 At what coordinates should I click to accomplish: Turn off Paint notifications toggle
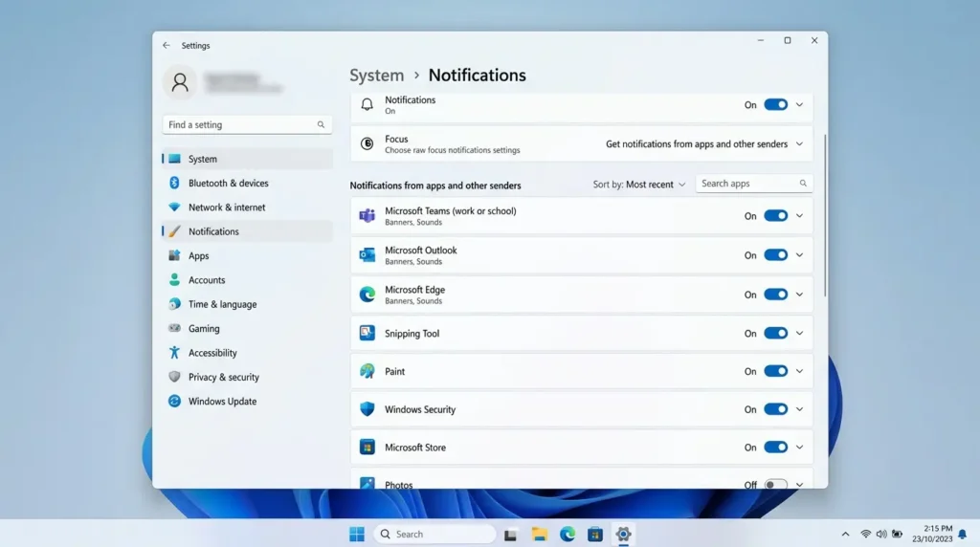pos(775,371)
